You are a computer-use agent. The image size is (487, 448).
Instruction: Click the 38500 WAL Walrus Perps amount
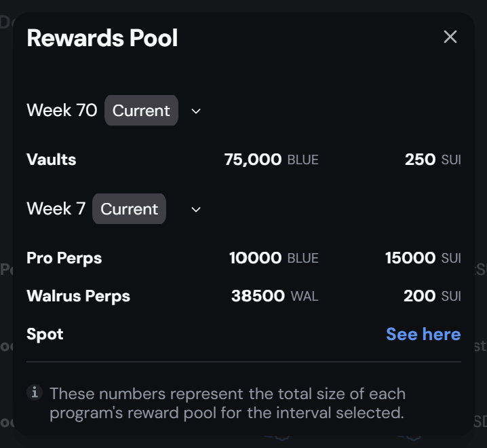pyautogui.click(x=274, y=296)
